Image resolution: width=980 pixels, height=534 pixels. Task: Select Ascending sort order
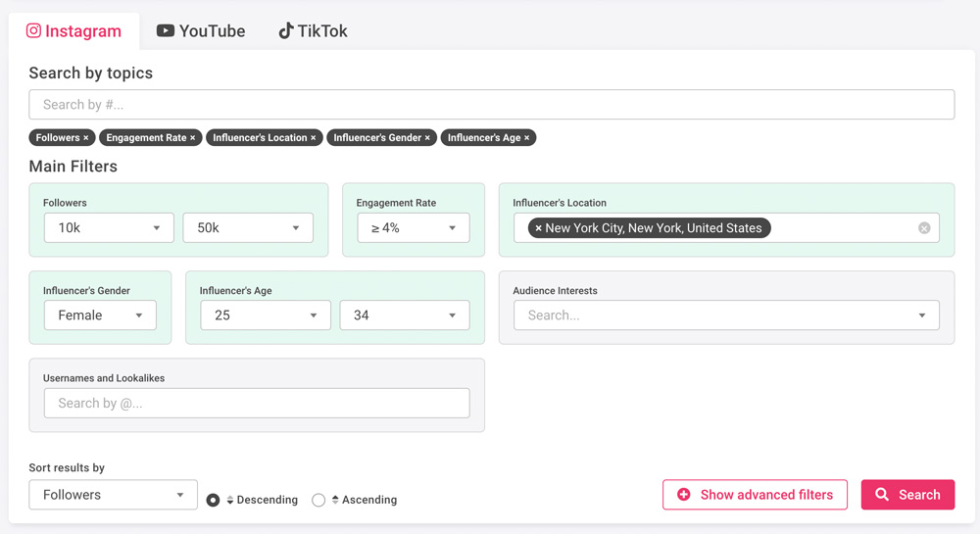coord(318,500)
